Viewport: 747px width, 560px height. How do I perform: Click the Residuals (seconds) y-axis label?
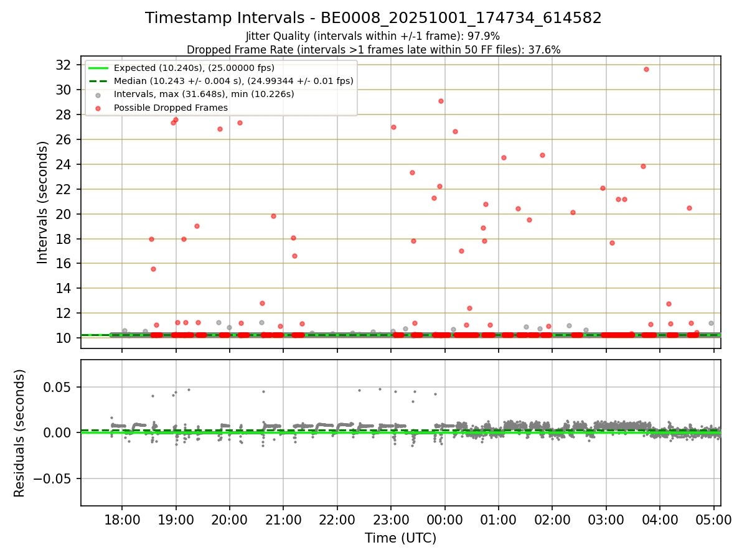19,433
